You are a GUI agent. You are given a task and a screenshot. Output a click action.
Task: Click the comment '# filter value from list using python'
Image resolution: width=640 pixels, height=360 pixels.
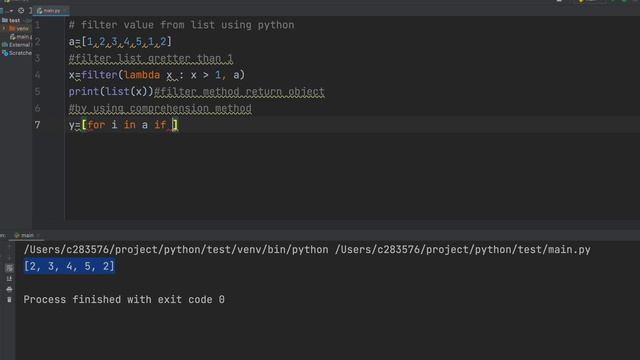click(181, 25)
